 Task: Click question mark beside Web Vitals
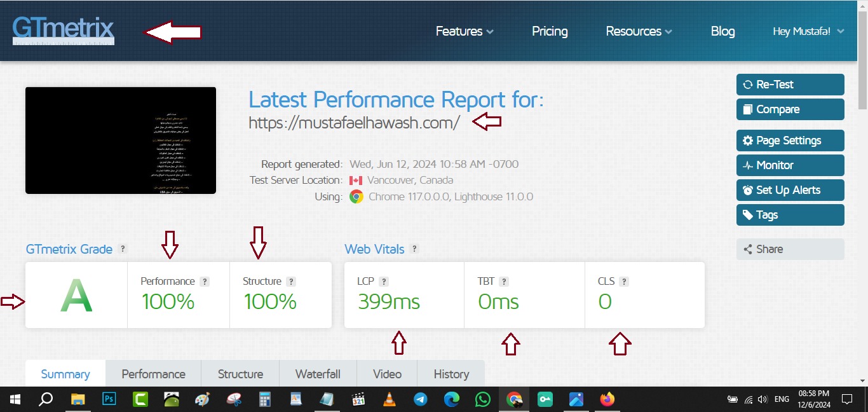point(414,249)
